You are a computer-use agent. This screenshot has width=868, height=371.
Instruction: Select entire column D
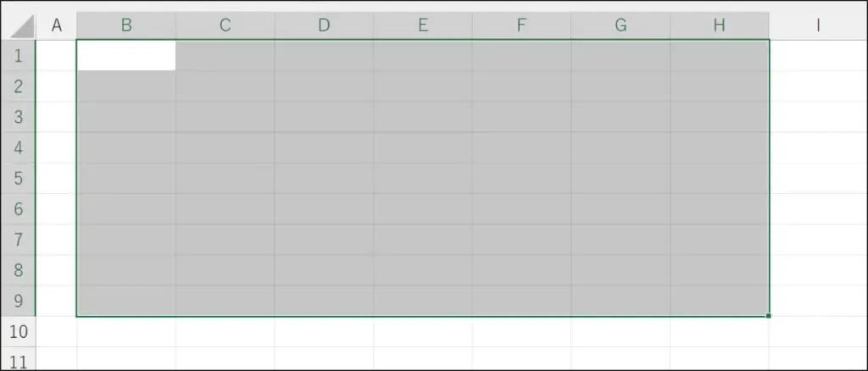coord(324,25)
